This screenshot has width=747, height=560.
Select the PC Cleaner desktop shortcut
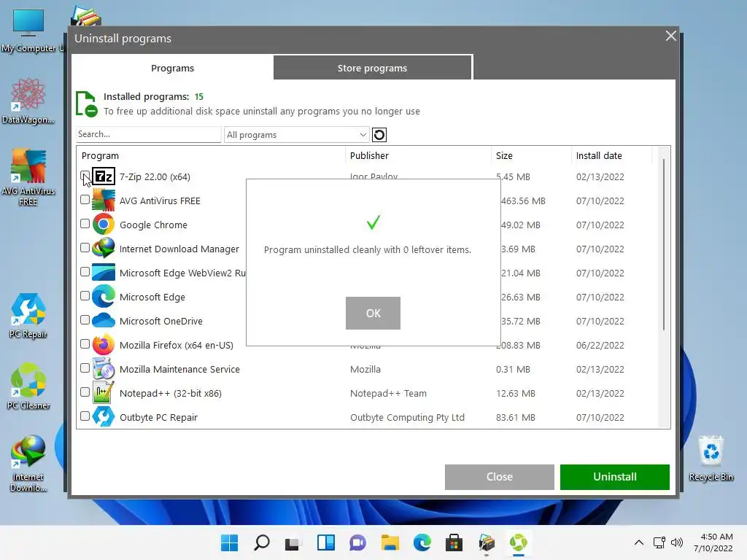[28, 386]
